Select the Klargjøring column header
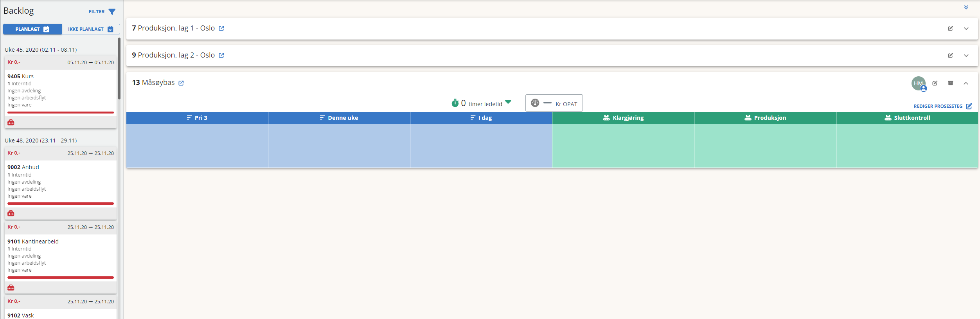 coord(623,118)
